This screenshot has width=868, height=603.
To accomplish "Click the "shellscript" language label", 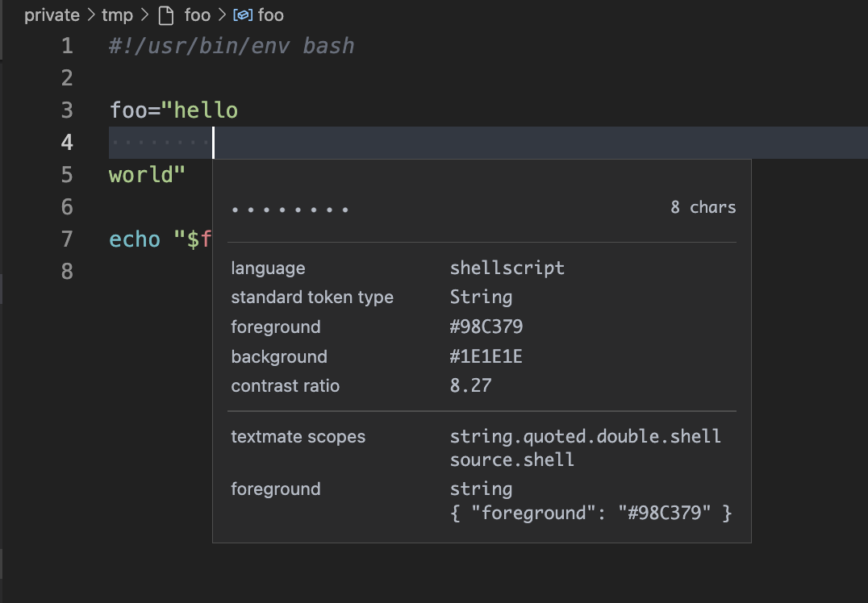I will click(507, 268).
